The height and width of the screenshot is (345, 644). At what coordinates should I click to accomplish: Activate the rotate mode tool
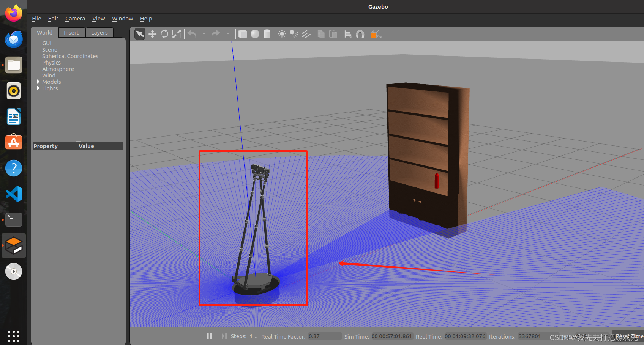point(164,34)
